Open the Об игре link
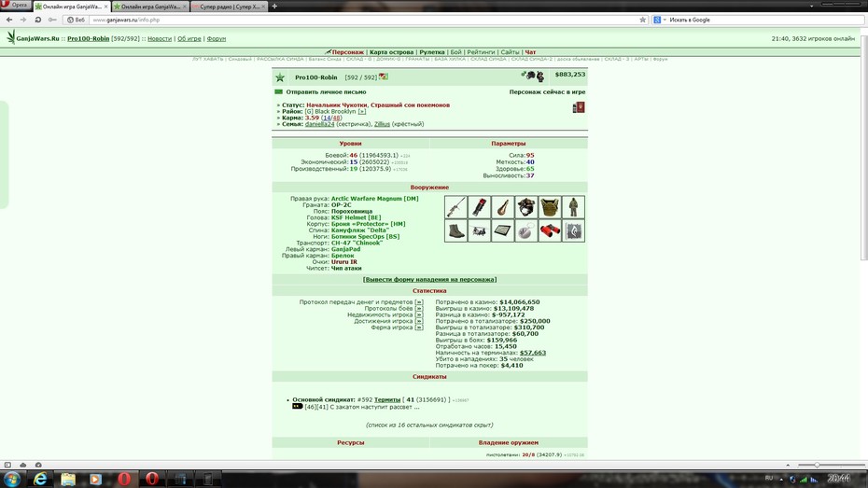Screen dimensions: 868x488 pos(189,39)
